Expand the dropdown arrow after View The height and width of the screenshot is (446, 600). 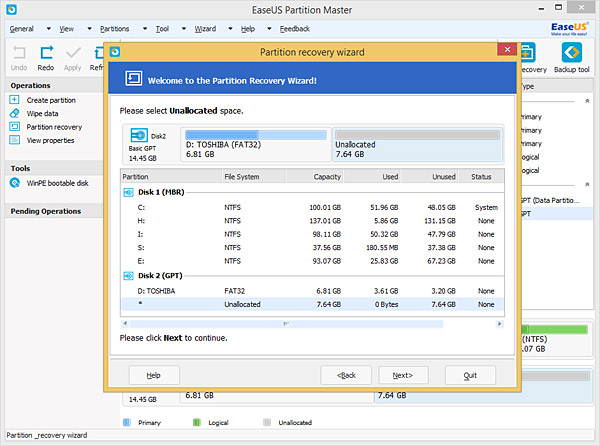coord(90,29)
